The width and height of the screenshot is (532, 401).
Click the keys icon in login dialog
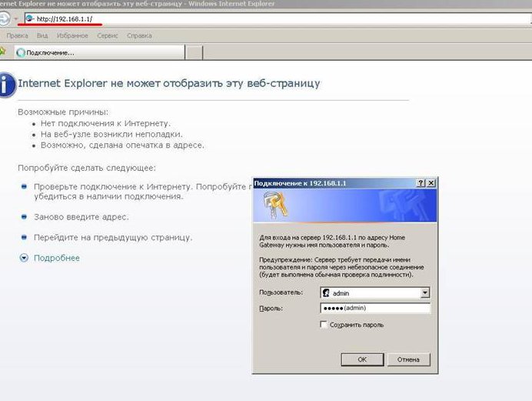click(x=273, y=206)
